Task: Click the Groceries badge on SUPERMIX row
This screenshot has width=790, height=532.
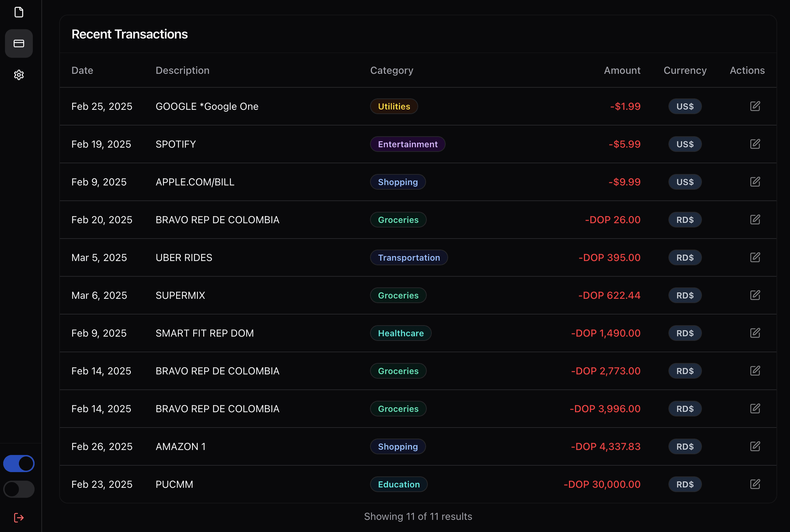Action: (x=398, y=295)
